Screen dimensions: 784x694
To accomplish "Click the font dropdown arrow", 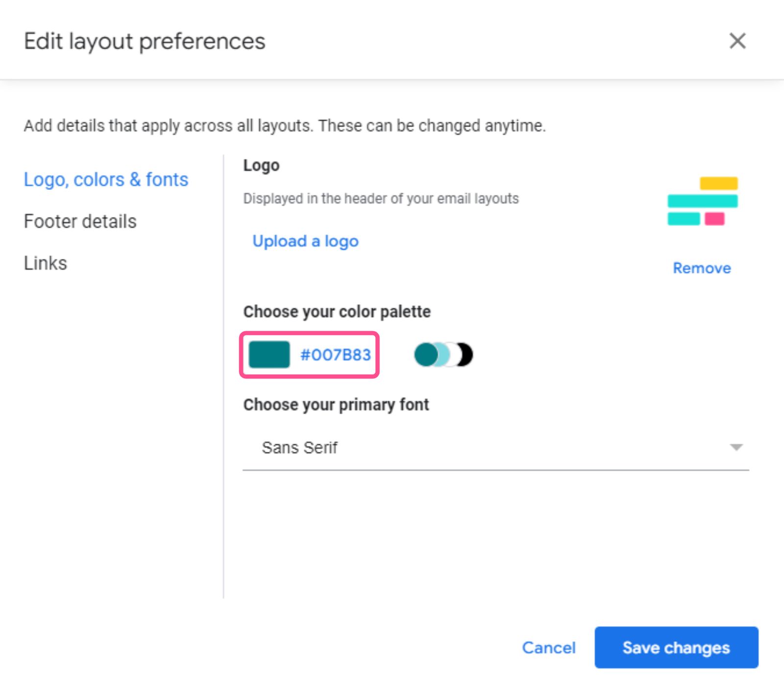I will click(x=736, y=447).
